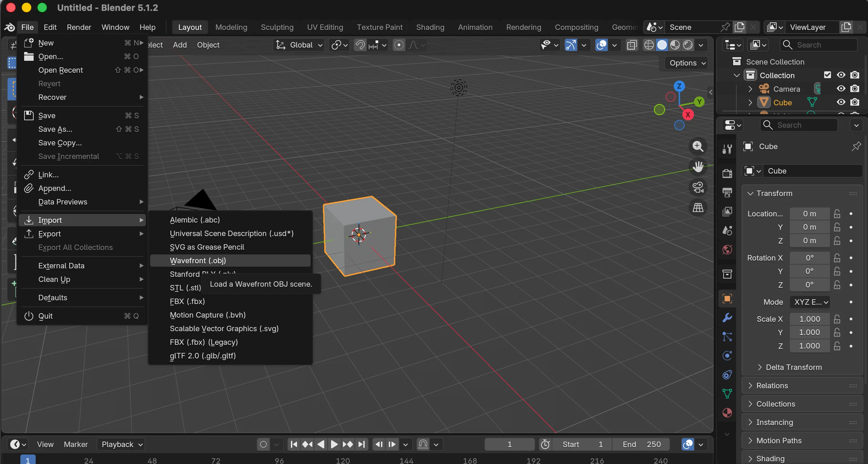868x464 pixels.
Task: Toggle Camera visibility eye in outliner
Action: click(841, 89)
